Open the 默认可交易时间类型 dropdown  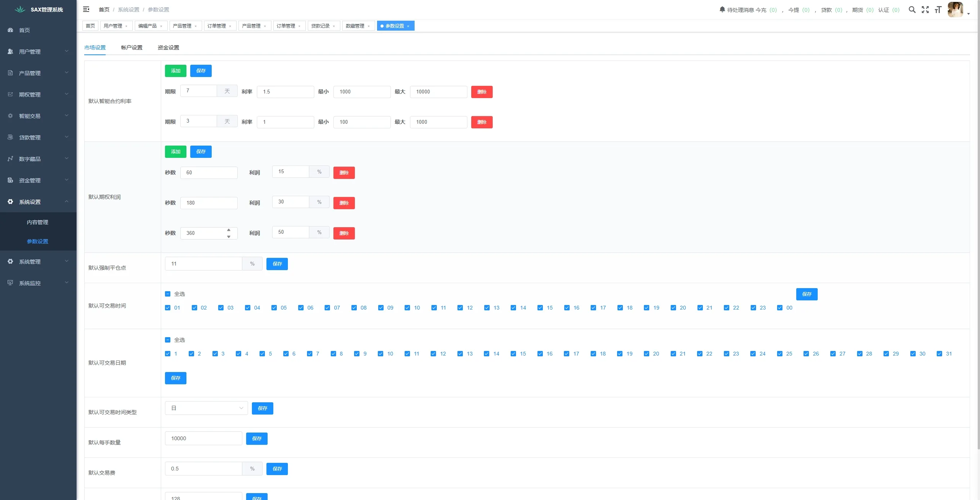[x=206, y=408]
